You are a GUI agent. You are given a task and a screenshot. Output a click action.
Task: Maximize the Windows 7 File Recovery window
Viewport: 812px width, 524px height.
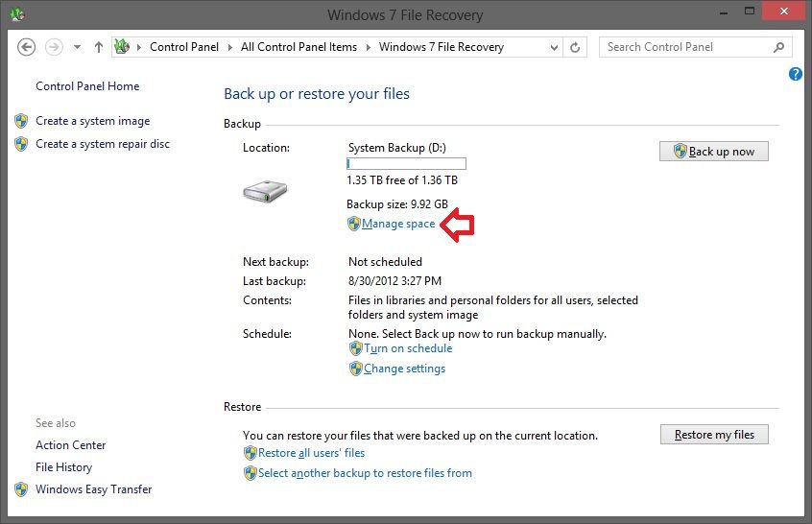click(750, 11)
